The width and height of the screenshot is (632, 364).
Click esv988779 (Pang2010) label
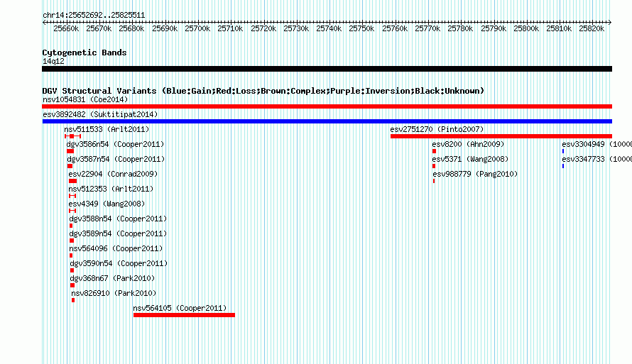[475, 174]
